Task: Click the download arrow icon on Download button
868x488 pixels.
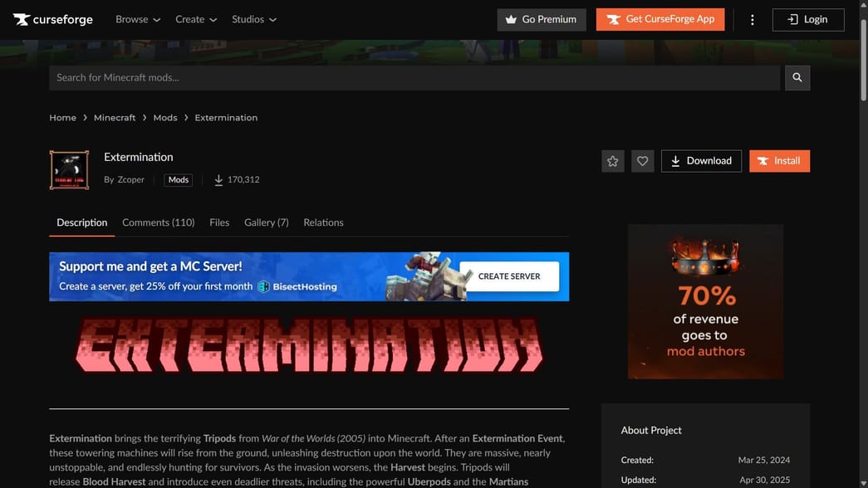Action: pyautogui.click(x=674, y=160)
